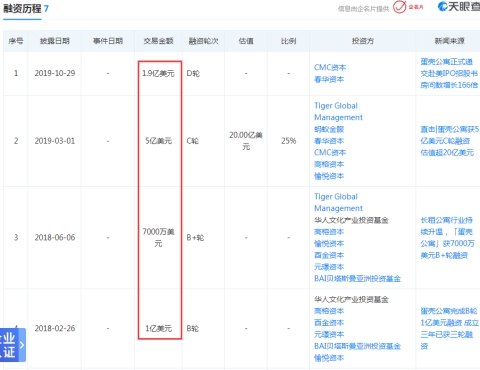This screenshot has width=480, height=370.
Task: Click the 序号 column header
Action: [x=16, y=41]
